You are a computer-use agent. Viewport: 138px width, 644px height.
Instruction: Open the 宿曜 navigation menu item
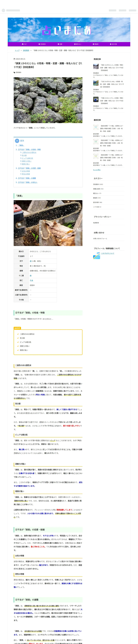pyautogui.click(x=60, y=44)
